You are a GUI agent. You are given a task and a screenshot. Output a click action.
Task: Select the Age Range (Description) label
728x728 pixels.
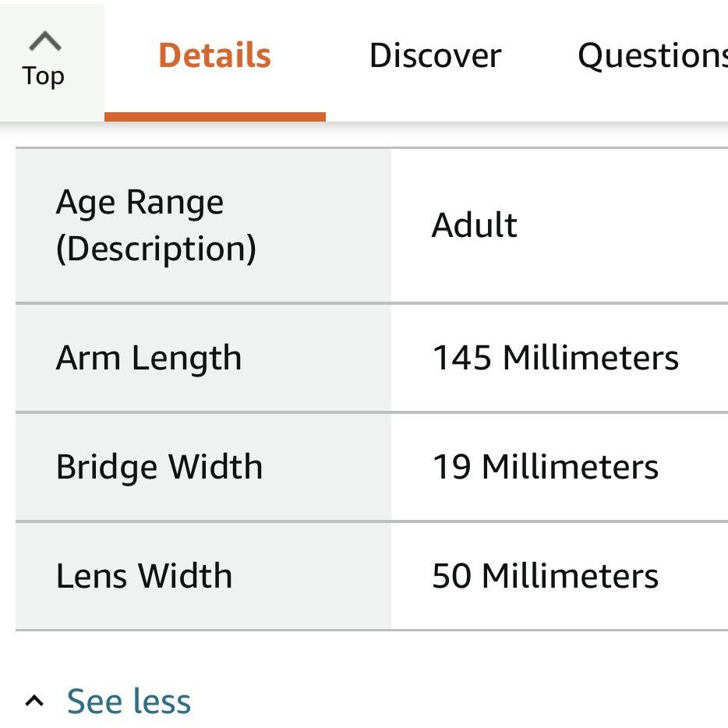pos(156,225)
